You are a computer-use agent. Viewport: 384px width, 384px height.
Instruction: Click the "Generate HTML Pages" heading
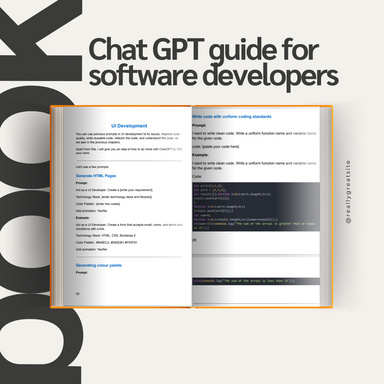pyautogui.click(x=96, y=176)
